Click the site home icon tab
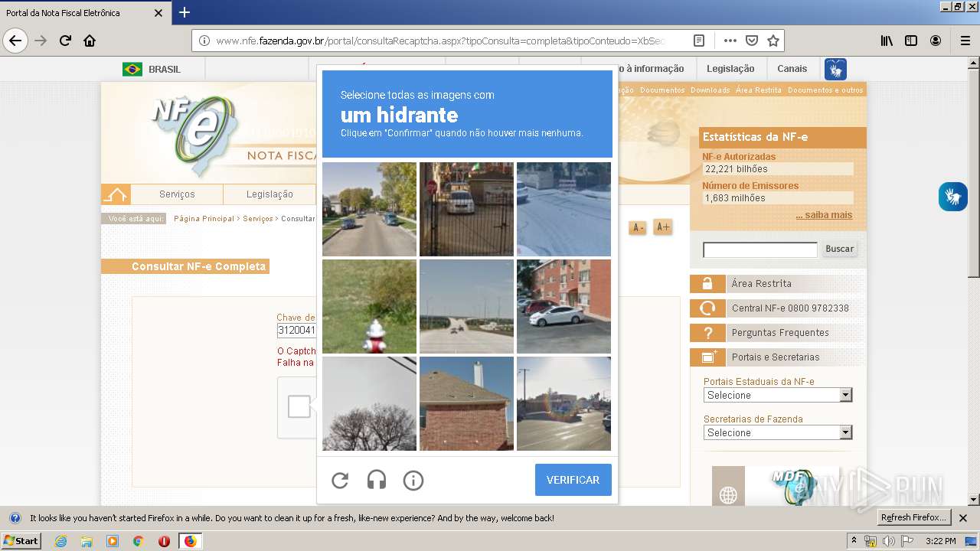Viewport: 980px width, 551px height. (x=116, y=194)
